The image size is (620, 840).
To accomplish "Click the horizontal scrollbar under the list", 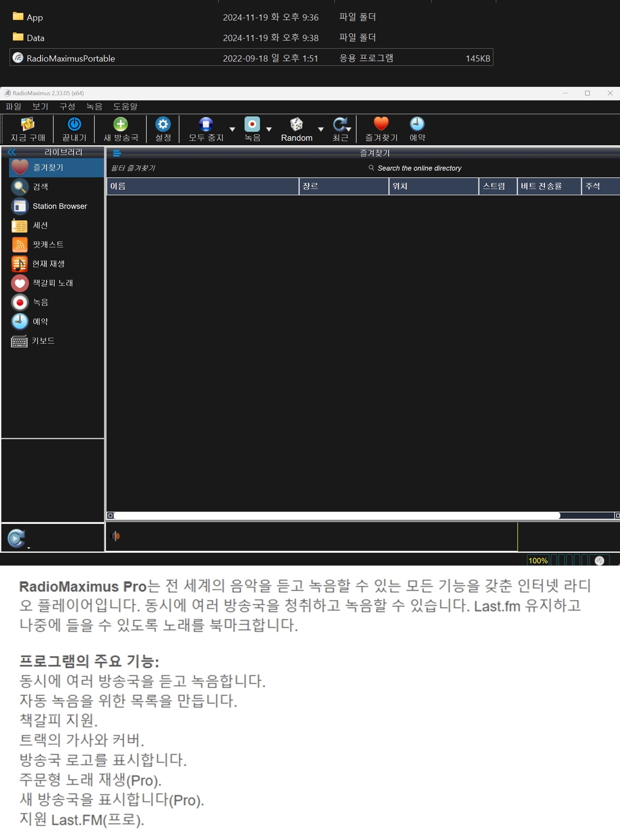I will click(x=337, y=515).
